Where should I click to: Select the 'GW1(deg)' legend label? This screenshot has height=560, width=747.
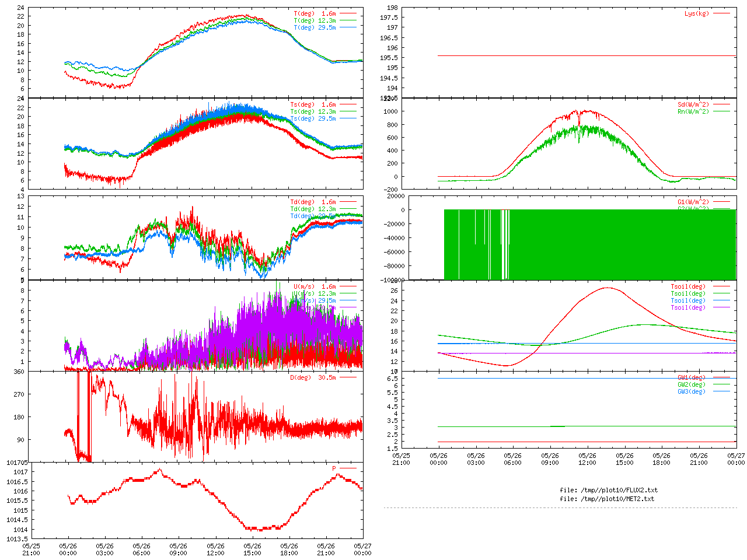point(692,377)
